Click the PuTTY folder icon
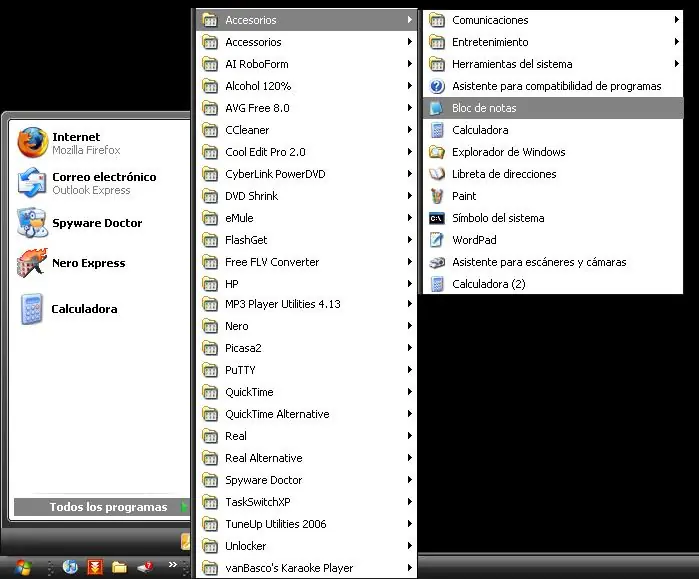This screenshot has width=699, height=579. [x=210, y=370]
